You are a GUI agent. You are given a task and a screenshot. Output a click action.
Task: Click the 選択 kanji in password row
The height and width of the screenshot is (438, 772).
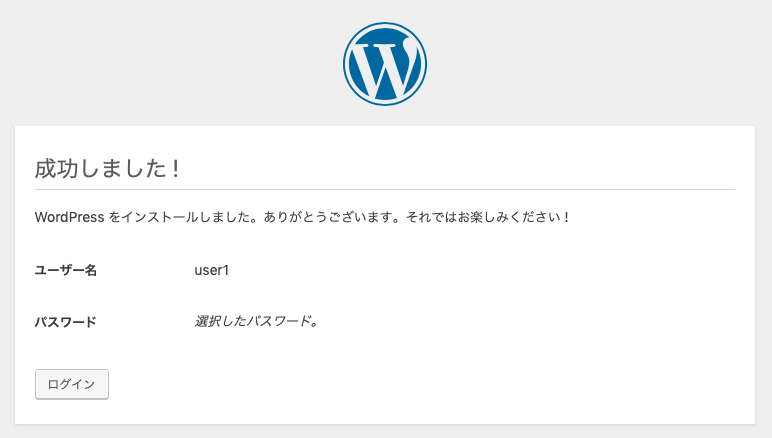click(208, 321)
